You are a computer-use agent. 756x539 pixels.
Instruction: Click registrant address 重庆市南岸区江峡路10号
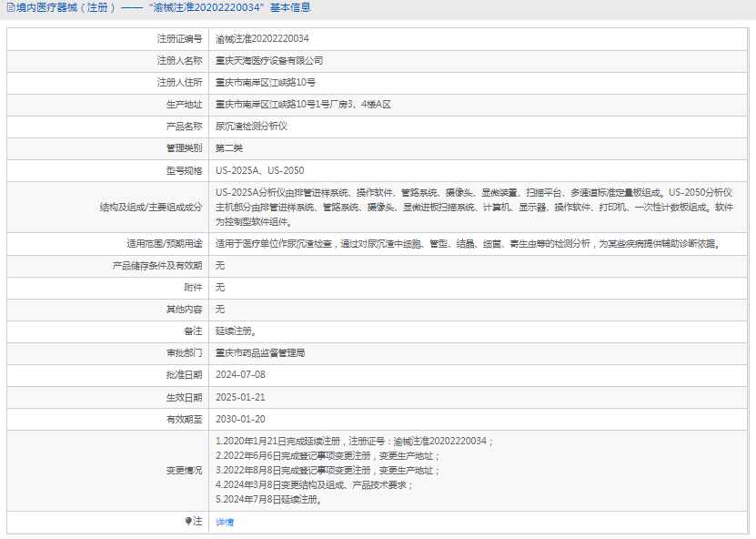(x=265, y=83)
